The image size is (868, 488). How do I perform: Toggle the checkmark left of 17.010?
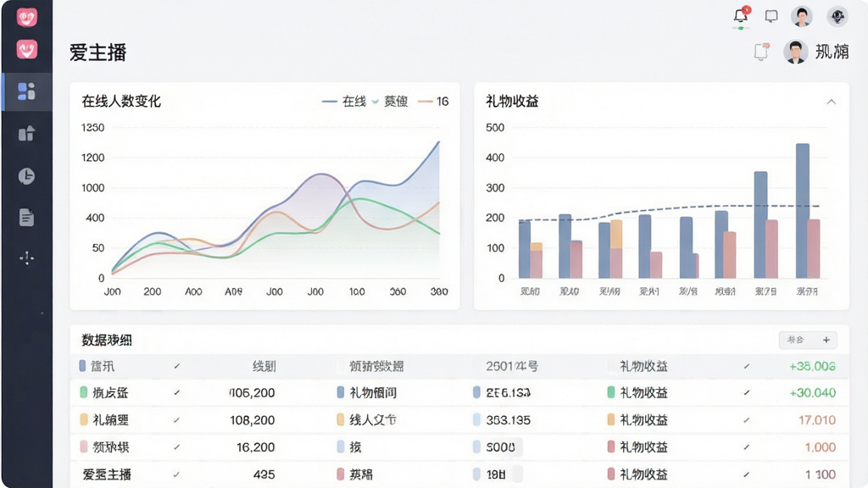point(746,420)
